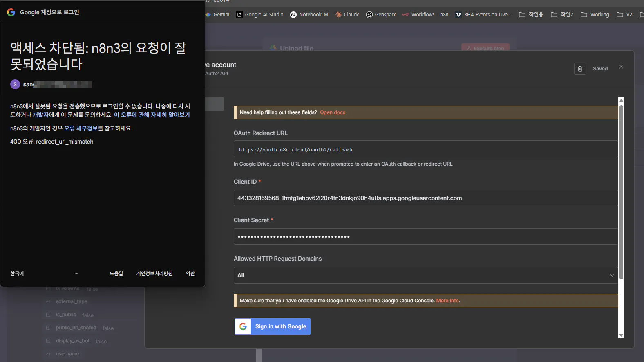Open docs link in help banner
The width and height of the screenshot is (644, 362).
(x=333, y=112)
